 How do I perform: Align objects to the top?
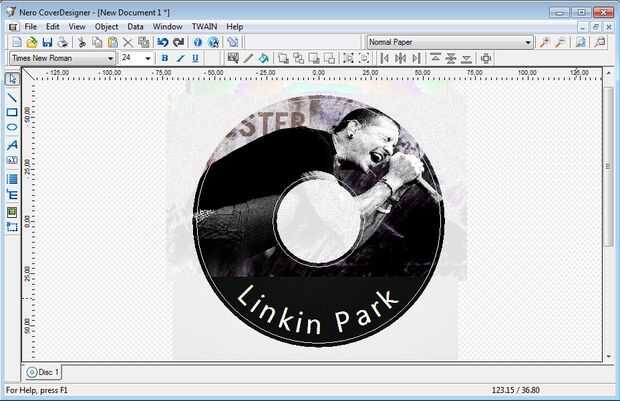tap(435, 59)
